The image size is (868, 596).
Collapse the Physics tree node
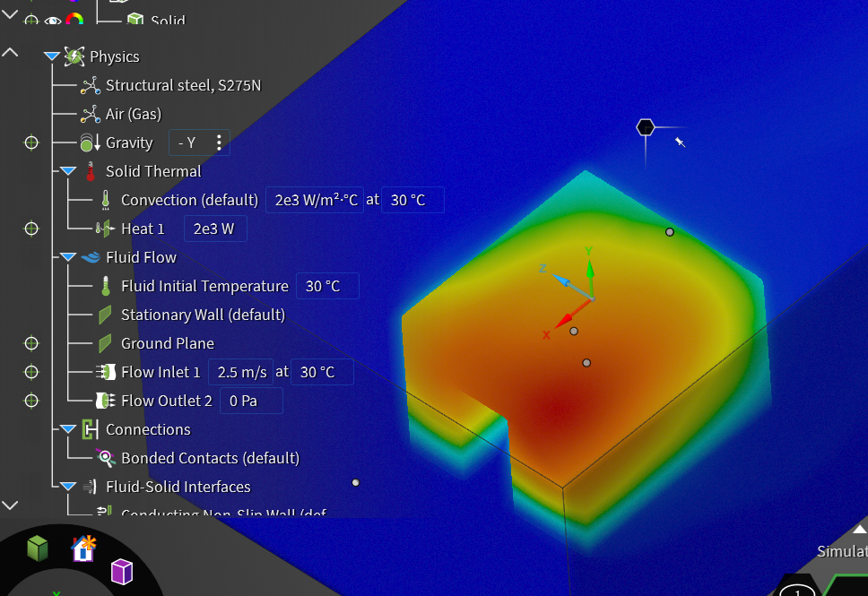tap(52, 56)
